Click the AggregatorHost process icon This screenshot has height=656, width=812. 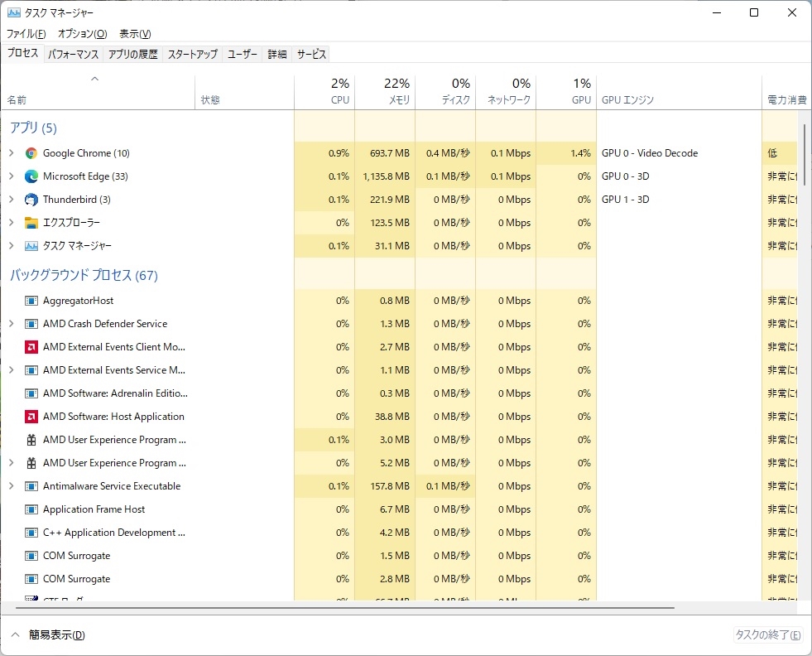(31, 301)
